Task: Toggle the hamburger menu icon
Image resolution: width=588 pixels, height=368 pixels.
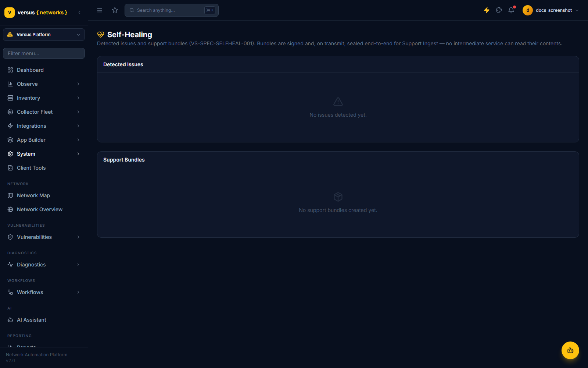Action: 100,10
